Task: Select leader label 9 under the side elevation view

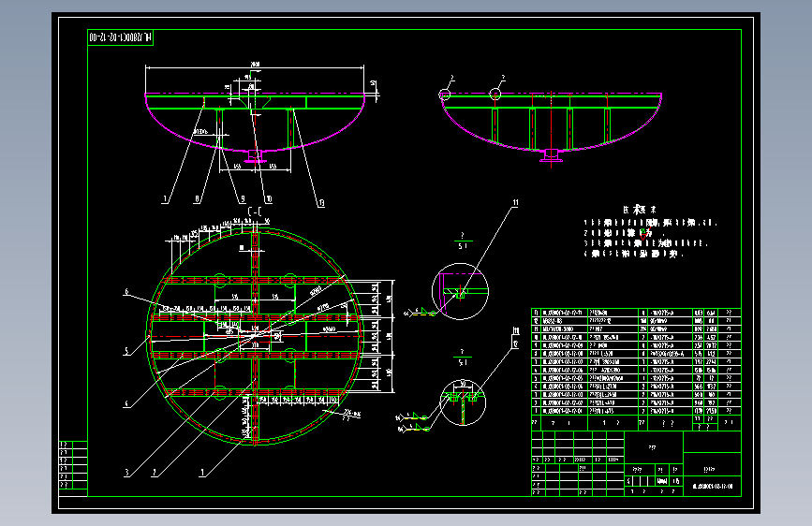Action: [243, 198]
